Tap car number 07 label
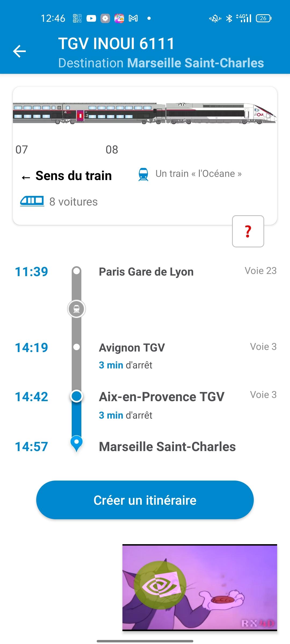This screenshot has width=290, height=644. (x=22, y=150)
